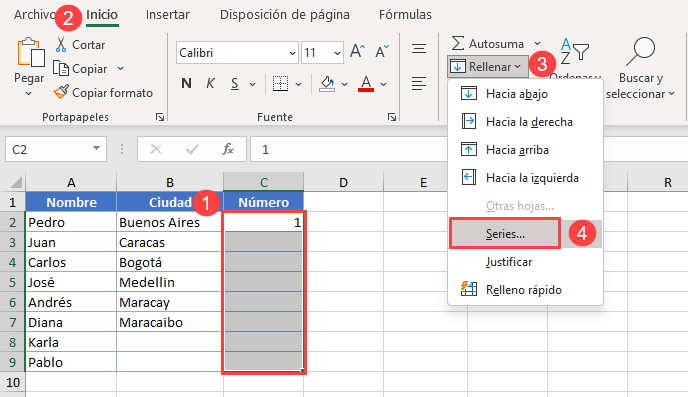Click the sort and filter icon
688x397 pixels.
(x=574, y=52)
